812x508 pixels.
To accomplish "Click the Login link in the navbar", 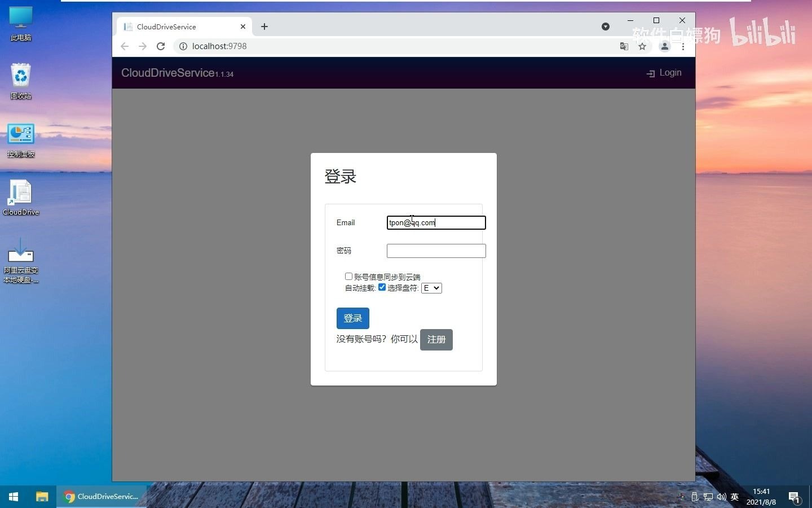I will point(664,73).
